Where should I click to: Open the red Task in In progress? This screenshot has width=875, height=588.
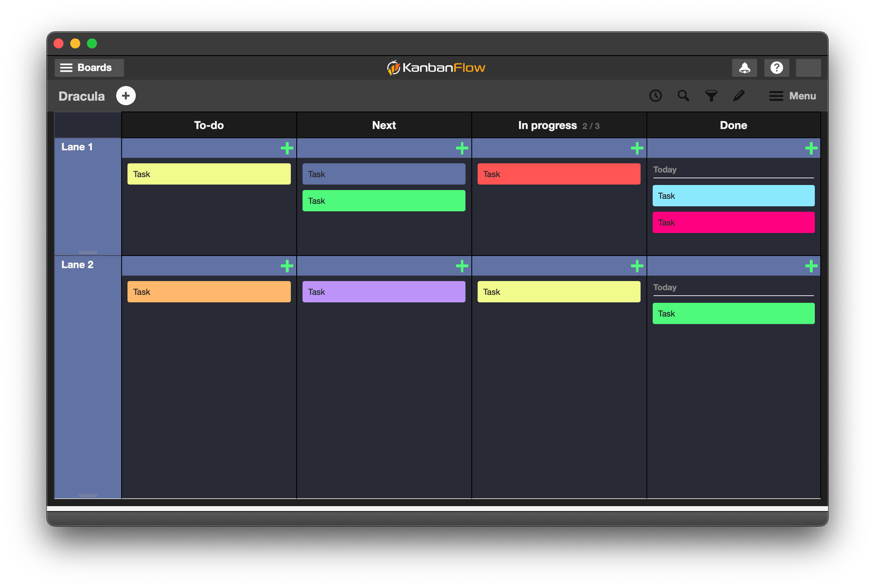559,174
